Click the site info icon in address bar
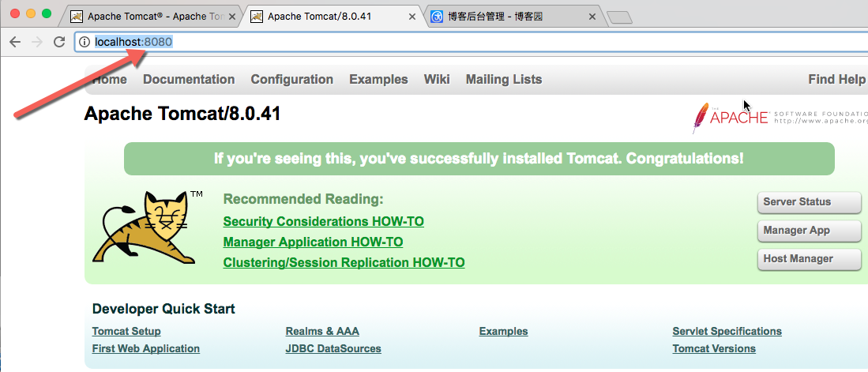 [x=85, y=42]
